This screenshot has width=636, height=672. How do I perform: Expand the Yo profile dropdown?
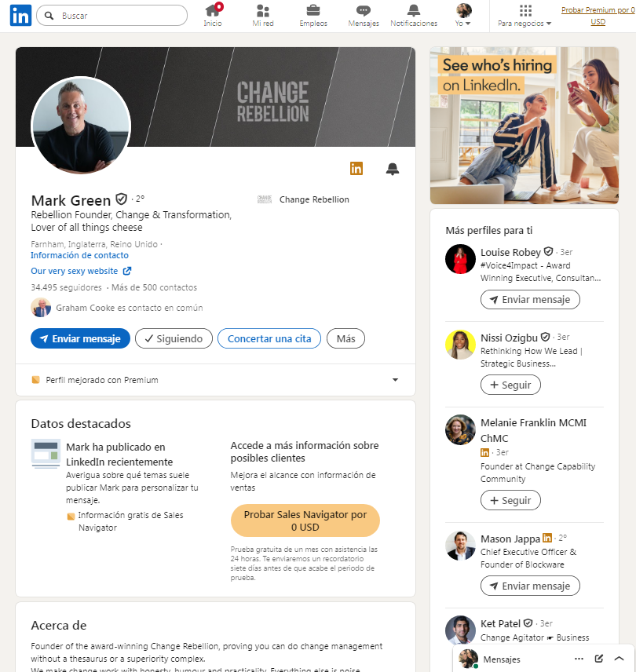click(463, 16)
